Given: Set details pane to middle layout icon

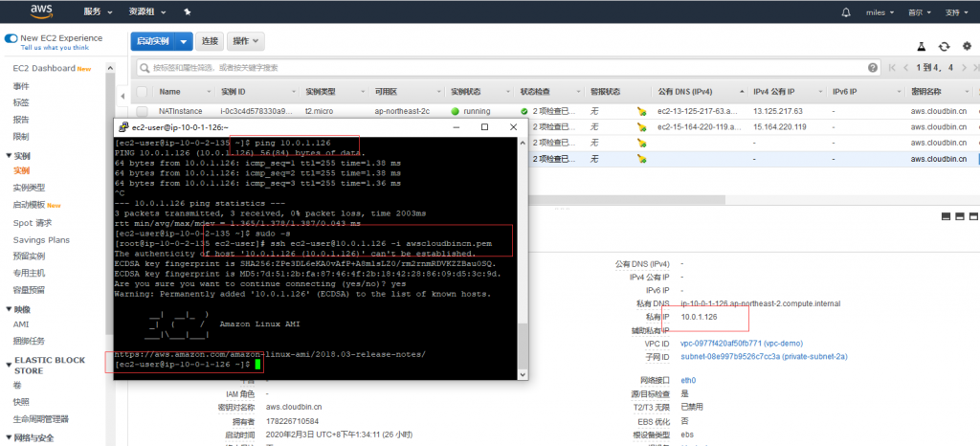Looking at the screenshot, I should pos(959,216).
